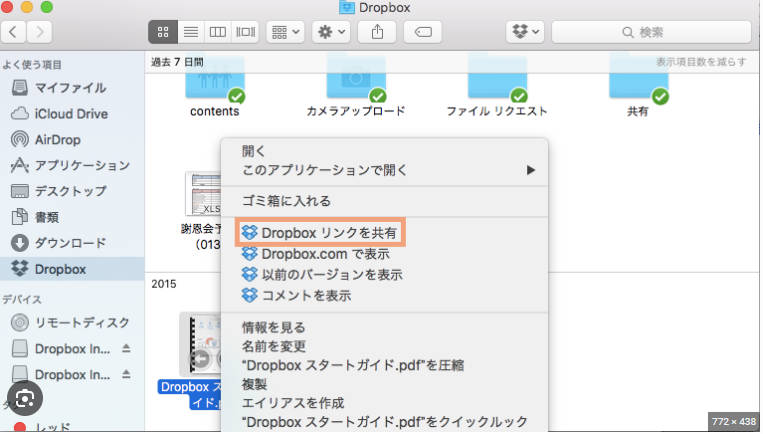The height and width of the screenshot is (434, 763).
Task: Click the yellow minimize button
Action: (27, 6)
